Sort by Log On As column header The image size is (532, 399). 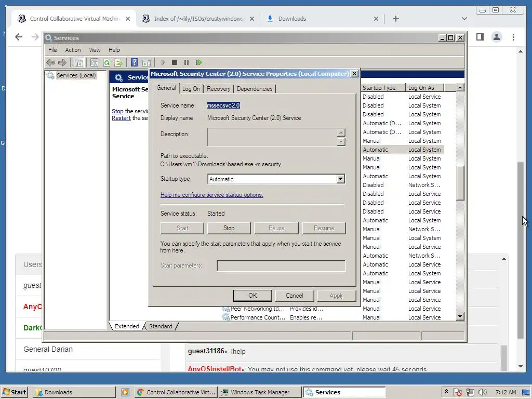(x=425, y=87)
